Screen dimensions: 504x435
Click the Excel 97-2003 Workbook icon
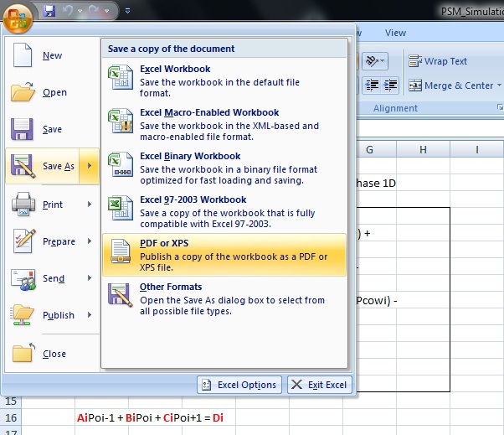click(121, 208)
